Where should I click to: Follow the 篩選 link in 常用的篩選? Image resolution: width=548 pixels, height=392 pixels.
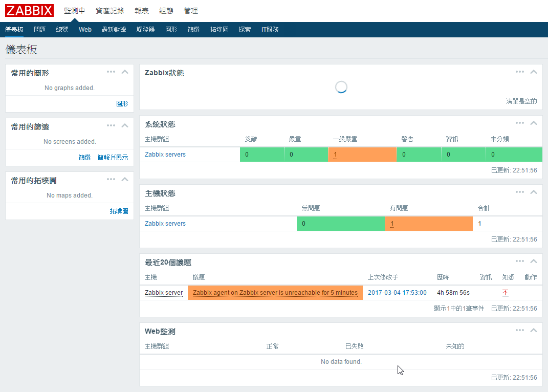point(84,157)
